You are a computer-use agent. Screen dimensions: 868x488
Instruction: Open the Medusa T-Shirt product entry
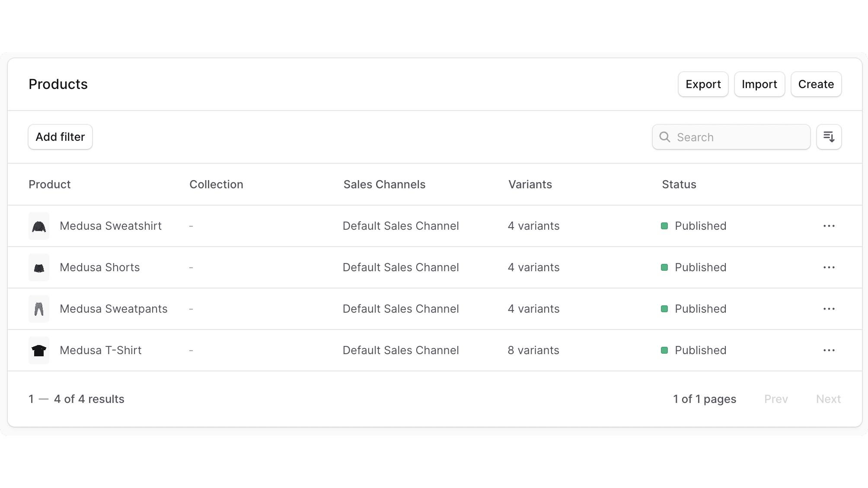pyautogui.click(x=101, y=350)
